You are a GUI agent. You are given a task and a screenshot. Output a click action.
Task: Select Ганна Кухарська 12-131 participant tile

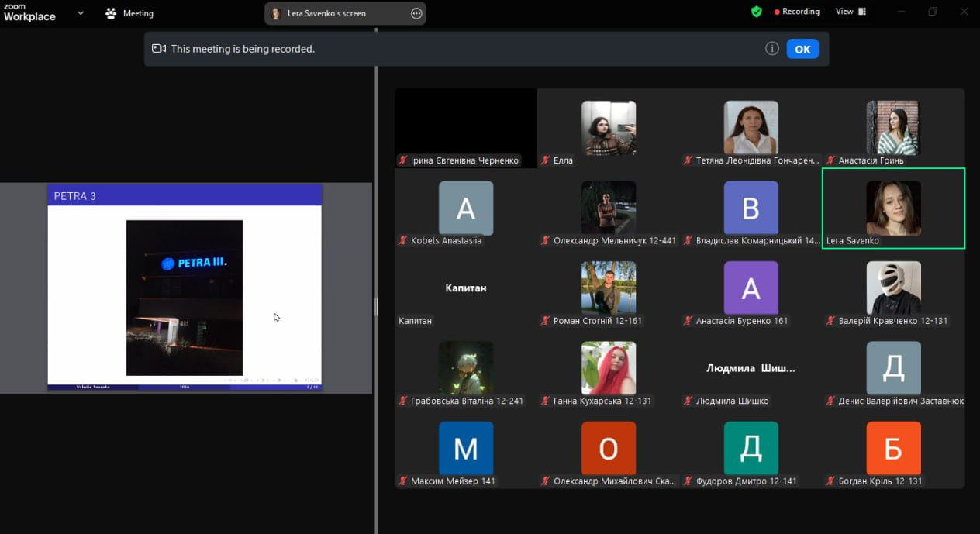click(608, 368)
